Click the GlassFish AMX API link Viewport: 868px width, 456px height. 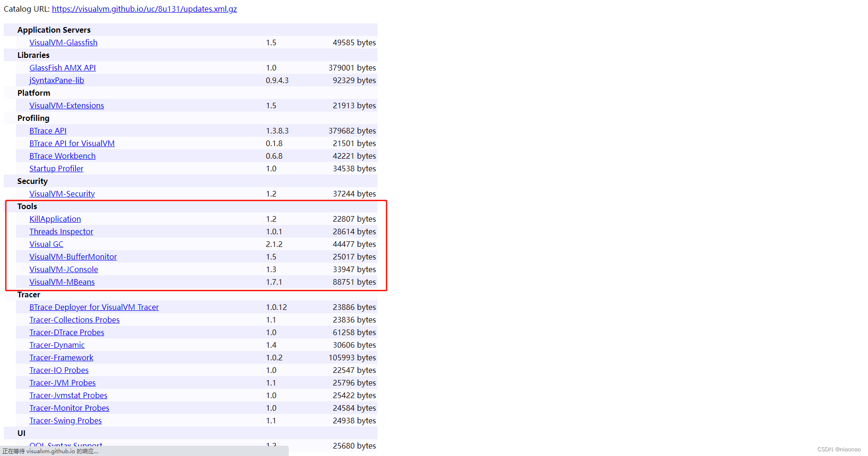[63, 68]
